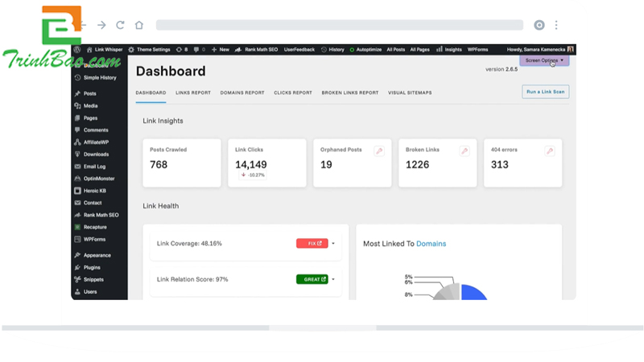Click the Orphaned Posts fix icon
Viewport: 644px width, 362px height.
pos(378,150)
